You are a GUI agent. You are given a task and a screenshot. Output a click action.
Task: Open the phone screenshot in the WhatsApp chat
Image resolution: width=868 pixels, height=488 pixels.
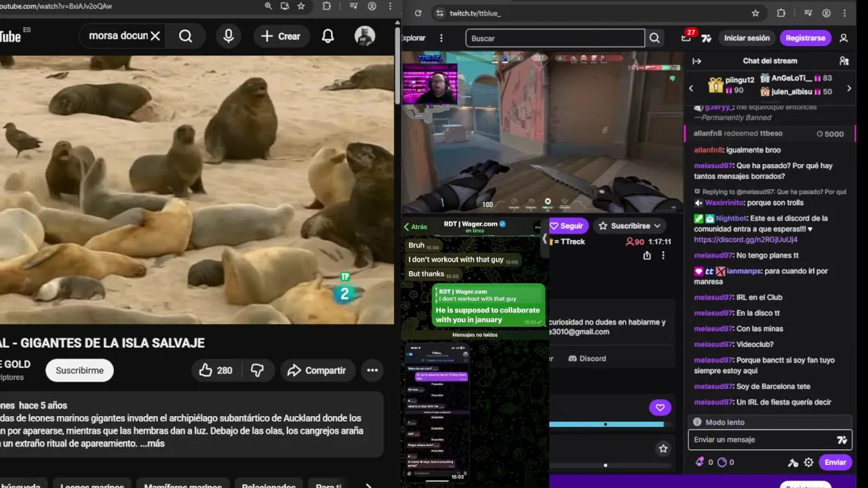[438, 413]
